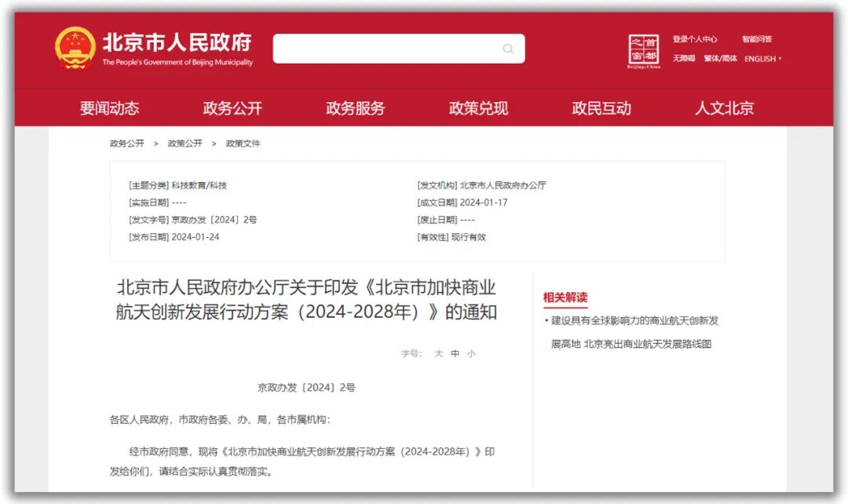Open the 要闻动态 navigation menu
Image resolution: width=848 pixels, height=504 pixels.
(109, 108)
